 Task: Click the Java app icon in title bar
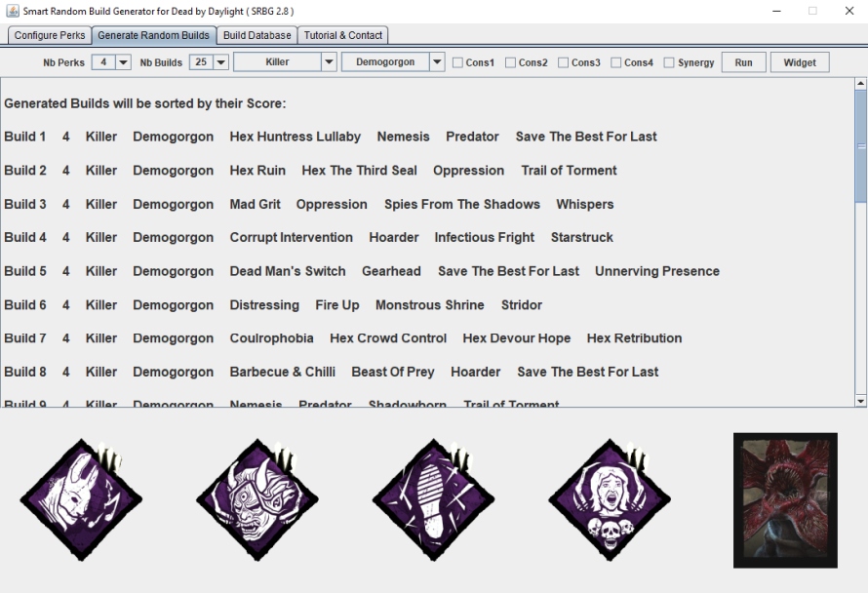click(x=12, y=11)
